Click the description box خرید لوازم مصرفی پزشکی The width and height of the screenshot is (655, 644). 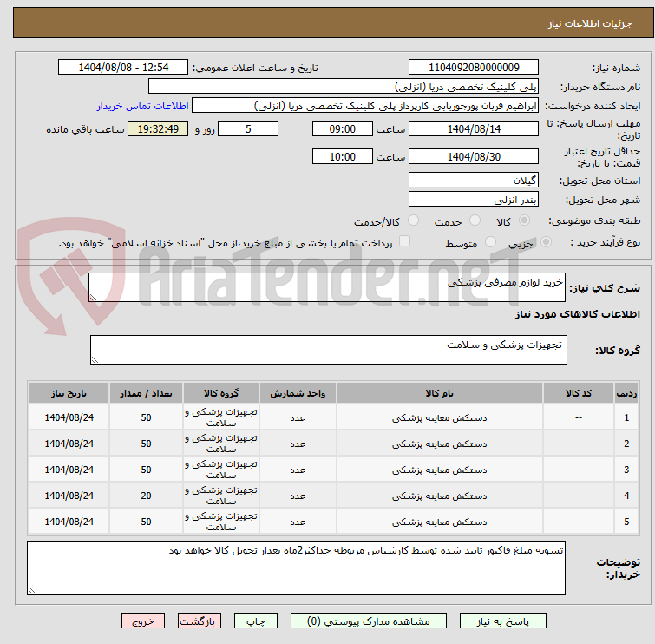pyautogui.click(x=327, y=287)
